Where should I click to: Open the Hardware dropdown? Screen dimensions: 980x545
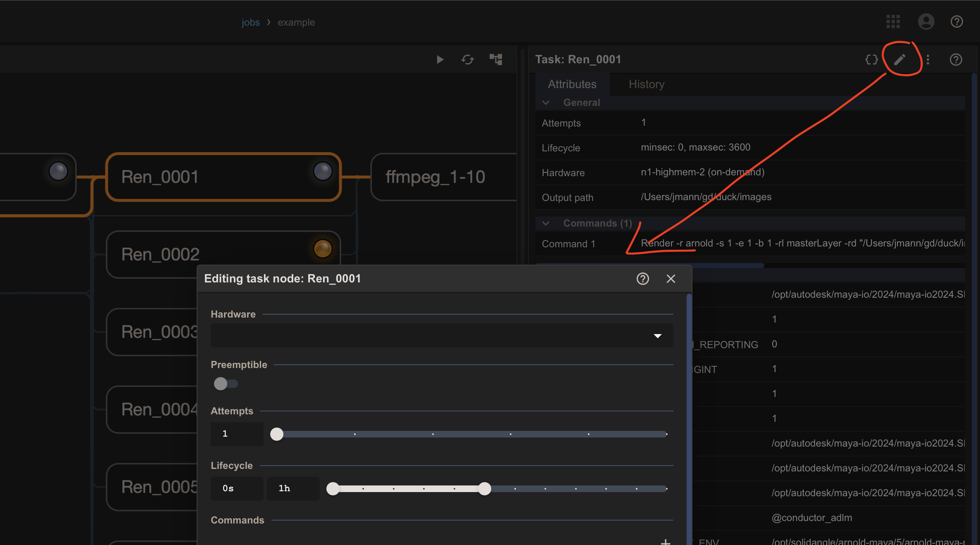click(x=442, y=335)
